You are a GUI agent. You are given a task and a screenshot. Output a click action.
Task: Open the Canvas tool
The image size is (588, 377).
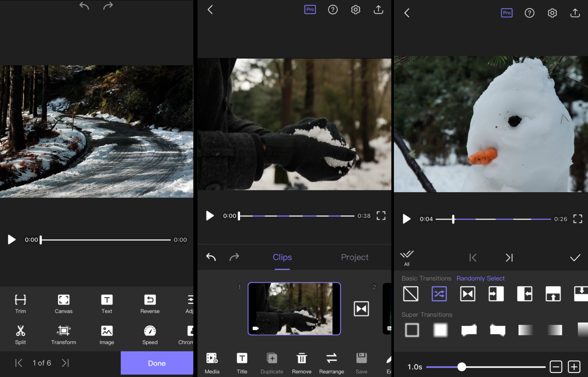point(64,303)
